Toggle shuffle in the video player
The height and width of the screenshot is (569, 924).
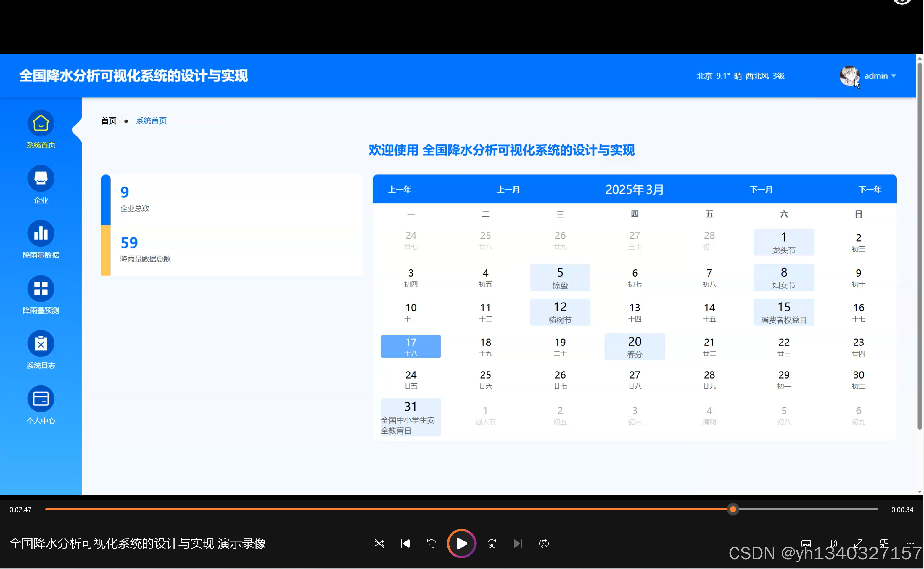(379, 544)
